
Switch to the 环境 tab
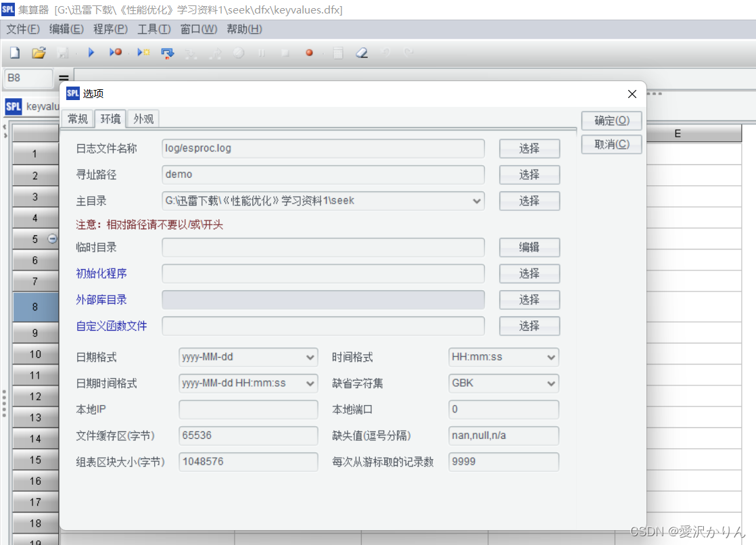[x=110, y=118]
